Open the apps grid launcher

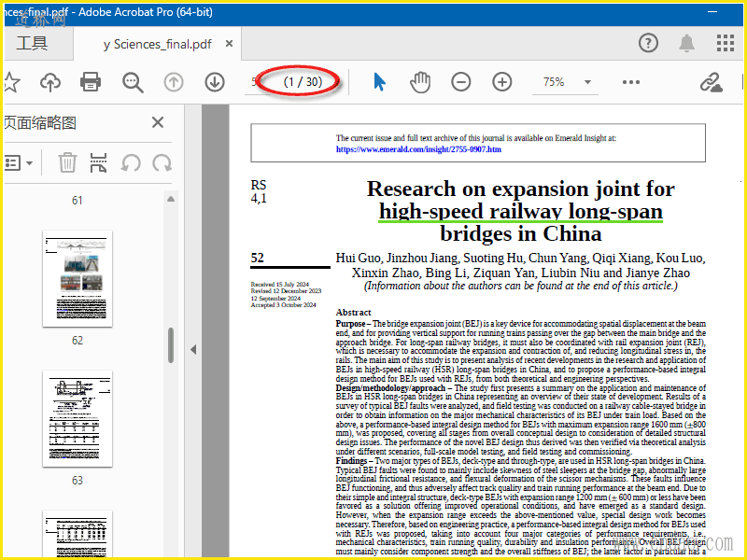coord(726,43)
